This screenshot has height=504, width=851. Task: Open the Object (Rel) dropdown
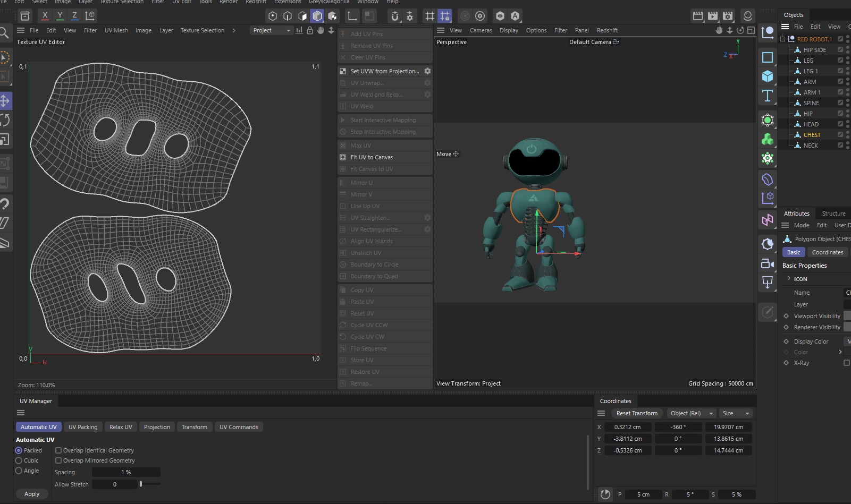click(x=691, y=413)
